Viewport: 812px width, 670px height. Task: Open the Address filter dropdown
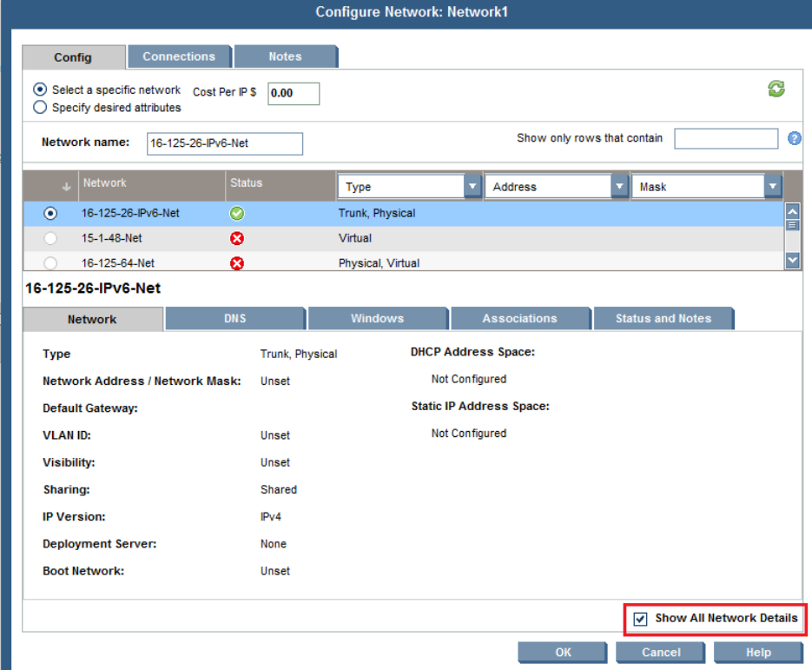(x=619, y=187)
